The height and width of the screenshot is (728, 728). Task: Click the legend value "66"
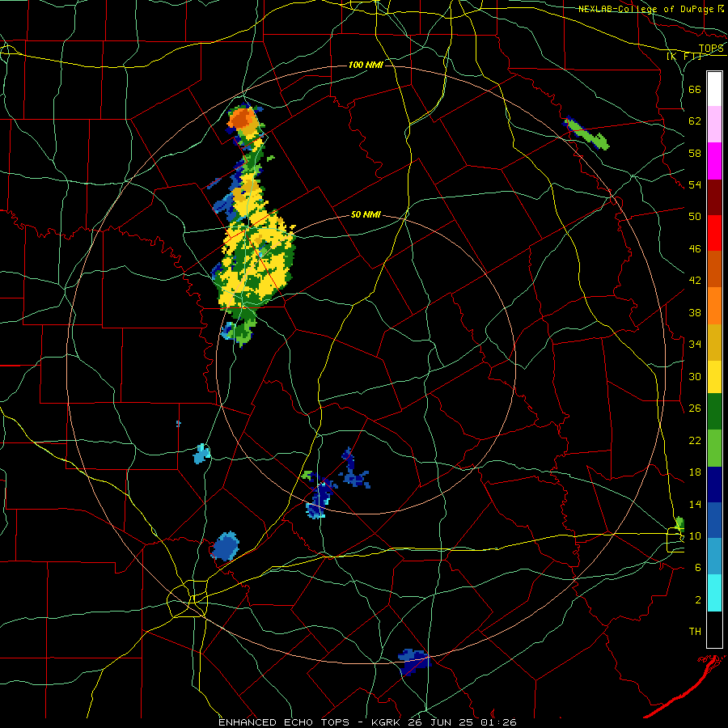coord(695,90)
